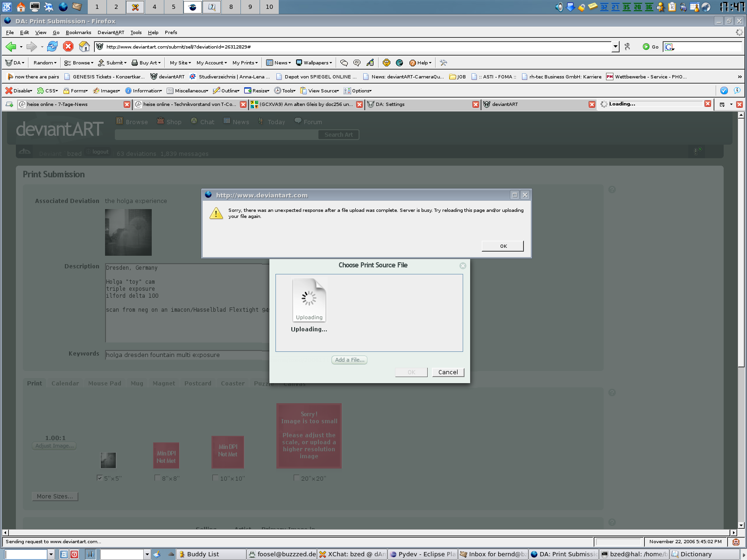The image size is (747, 560).
Task: Click the green Go button
Action: click(x=650, y=47)
